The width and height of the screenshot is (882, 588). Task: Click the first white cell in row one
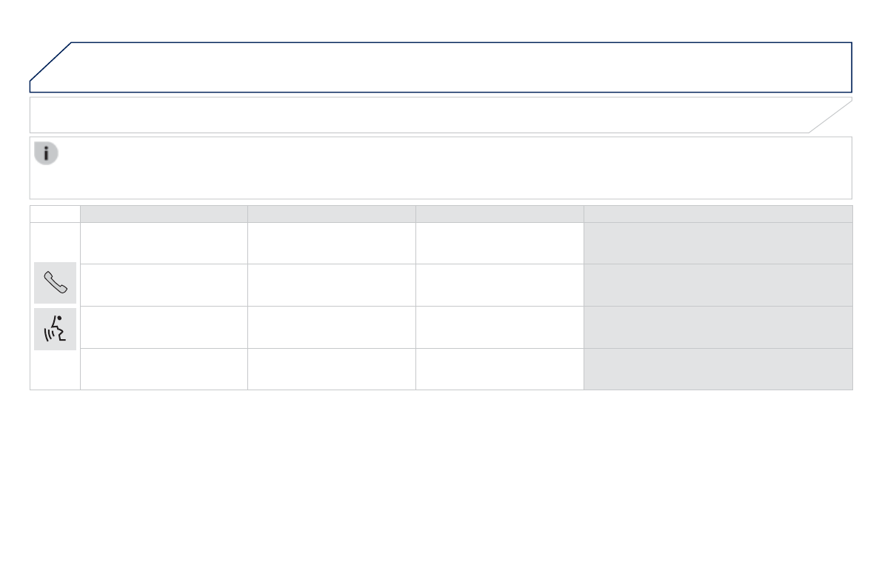pyautogui.click(x=164, y=244)
